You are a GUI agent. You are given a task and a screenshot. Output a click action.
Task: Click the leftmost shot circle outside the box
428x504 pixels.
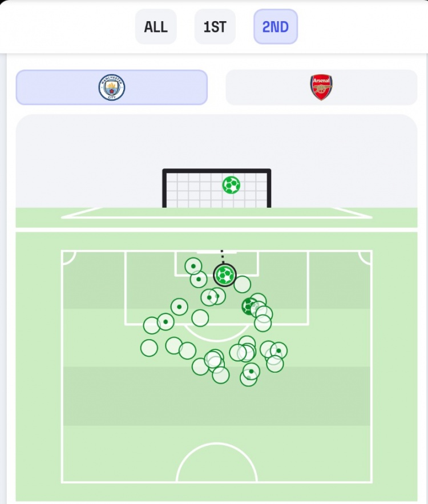(x=149, y=348)
